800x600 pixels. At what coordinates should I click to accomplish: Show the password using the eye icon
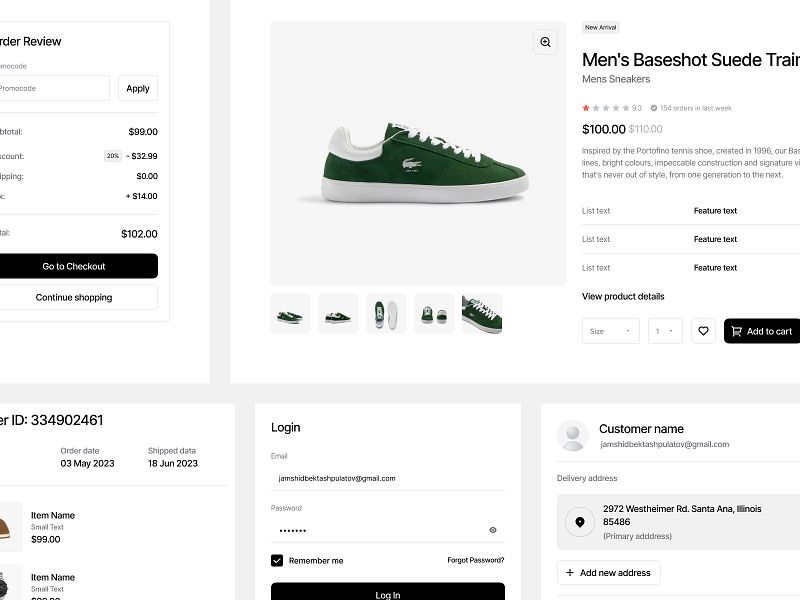tap(492, 529)
